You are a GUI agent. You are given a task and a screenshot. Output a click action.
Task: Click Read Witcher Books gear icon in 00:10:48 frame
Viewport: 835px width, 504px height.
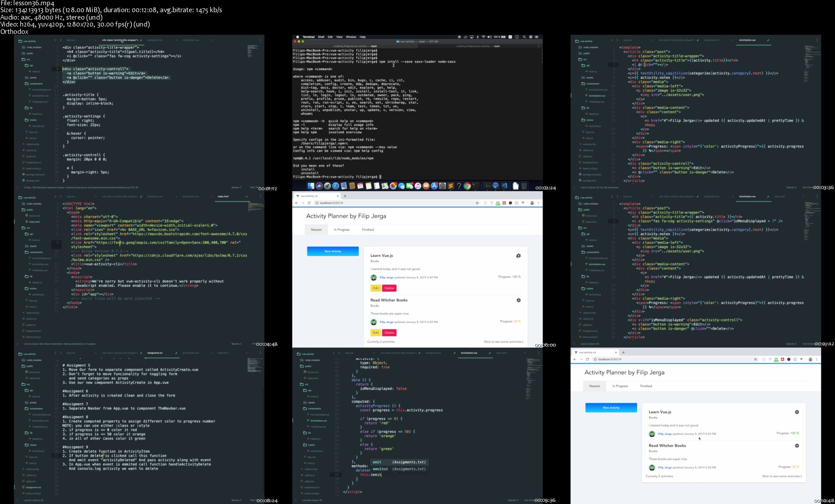797,446
